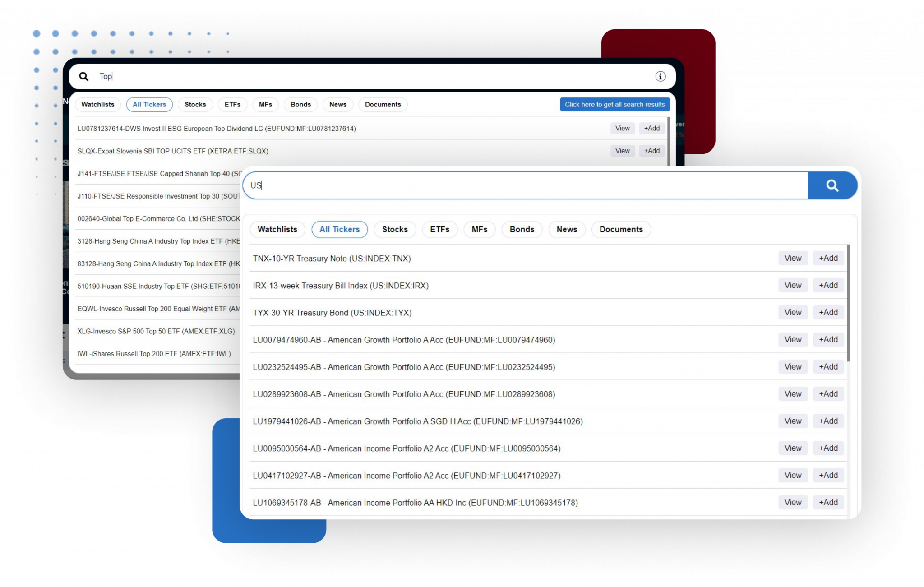View TYX-30-YR Treasury Bond result
The image size is (924, 587).
click(x=793, y=312)
